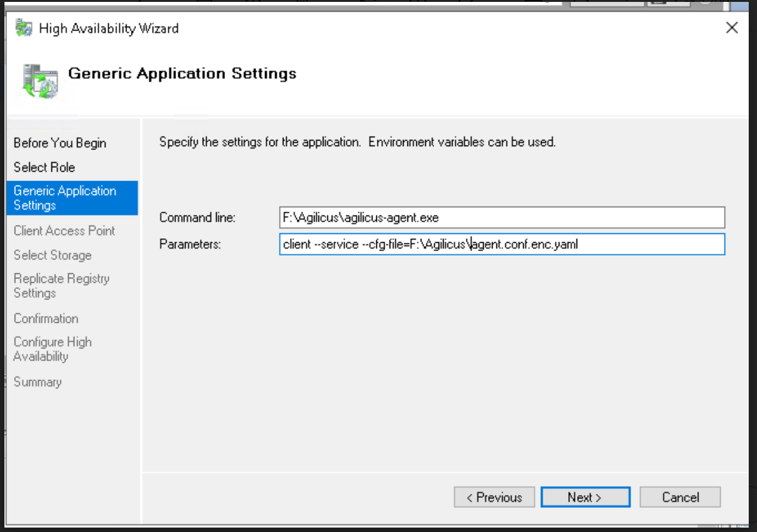Go to the Before You Begin step
The width and height of the screenshot is (757, 532).
pos(60,143)
